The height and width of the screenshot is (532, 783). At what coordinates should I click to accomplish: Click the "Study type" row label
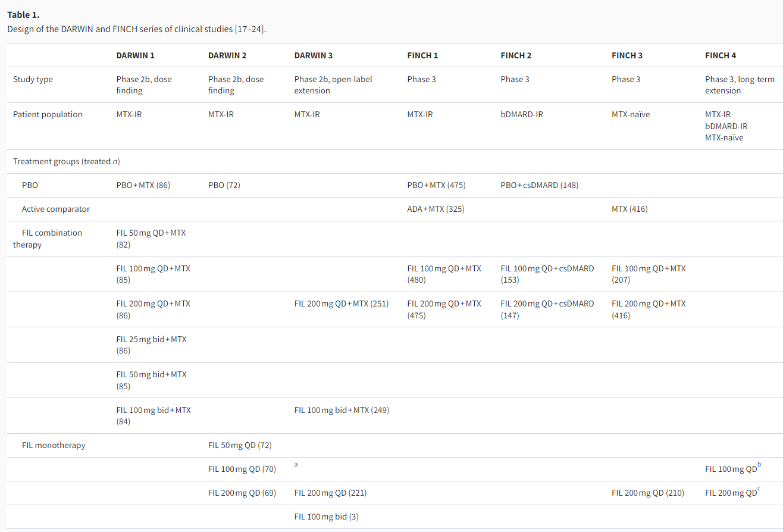[33, 79]
